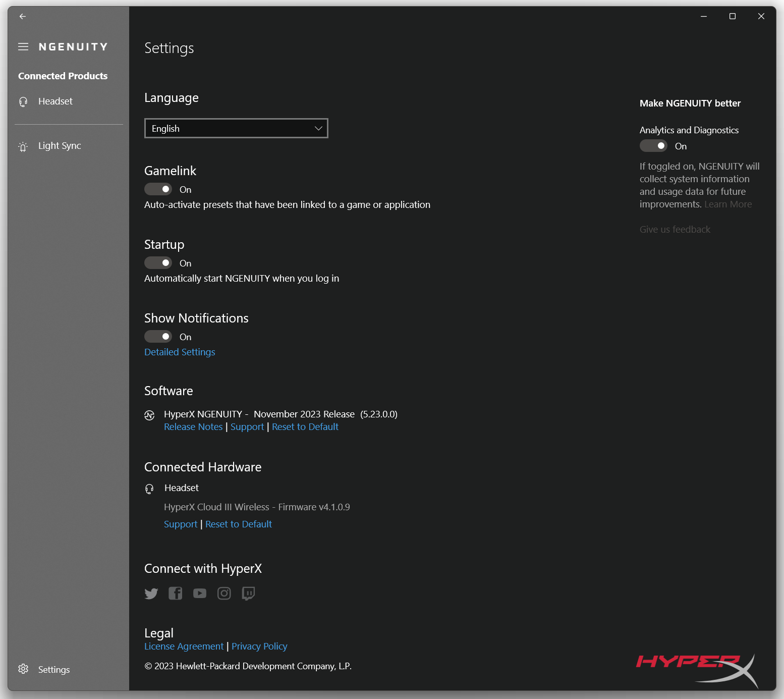
Task: Turn off the Gamelink toggle
Action: point(158,189)
